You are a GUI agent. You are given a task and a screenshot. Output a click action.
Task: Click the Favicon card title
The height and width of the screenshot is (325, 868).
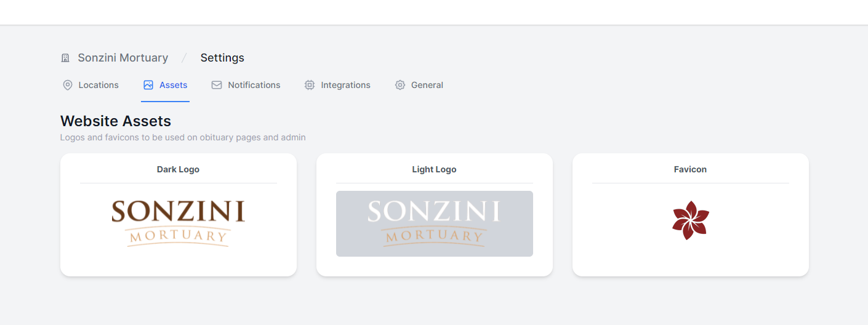point(691,169)
